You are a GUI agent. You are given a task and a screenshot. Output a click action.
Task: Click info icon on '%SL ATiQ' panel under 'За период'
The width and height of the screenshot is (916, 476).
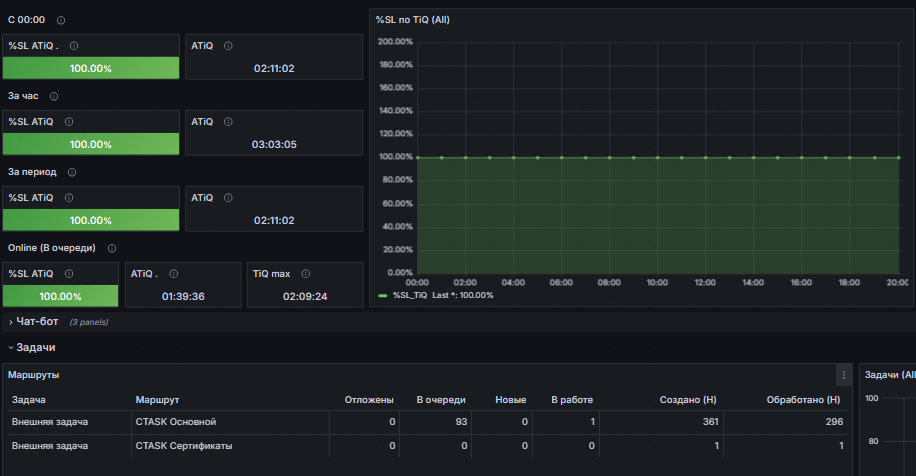[69, 198]
